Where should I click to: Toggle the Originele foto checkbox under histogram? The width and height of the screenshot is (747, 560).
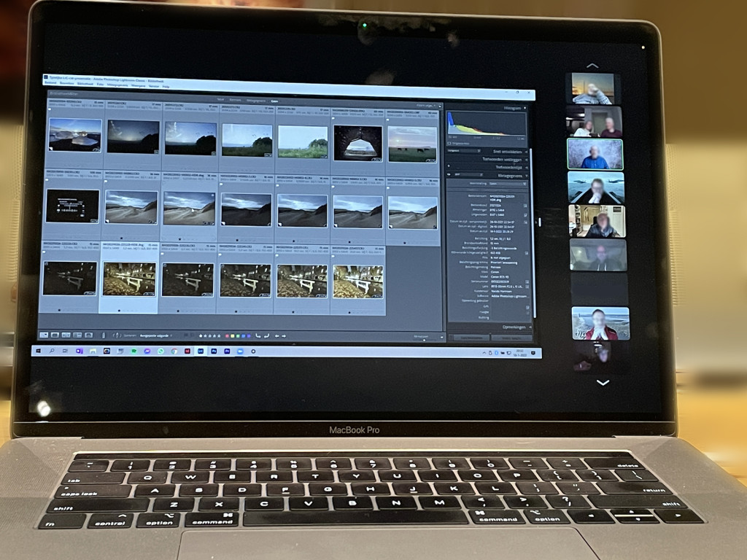tap(450, 144)
